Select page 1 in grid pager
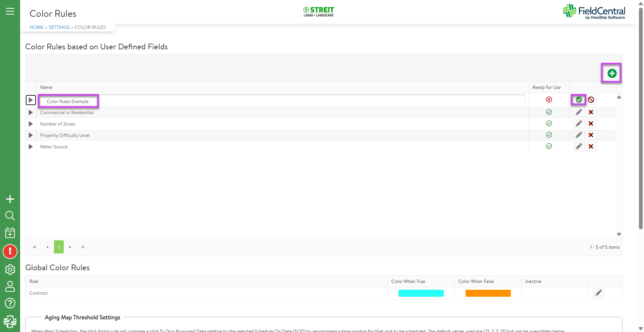Viewport: 644px width, 332px height. tap(59, 247)
